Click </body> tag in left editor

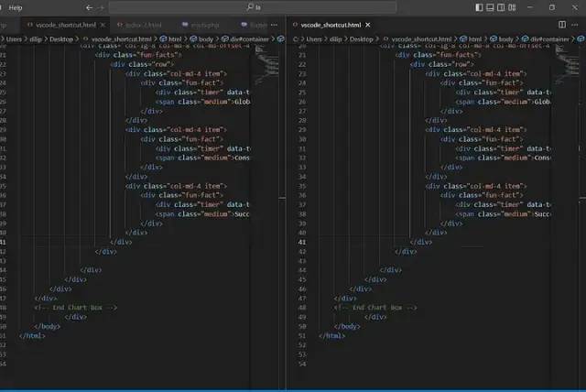(47, 326)
